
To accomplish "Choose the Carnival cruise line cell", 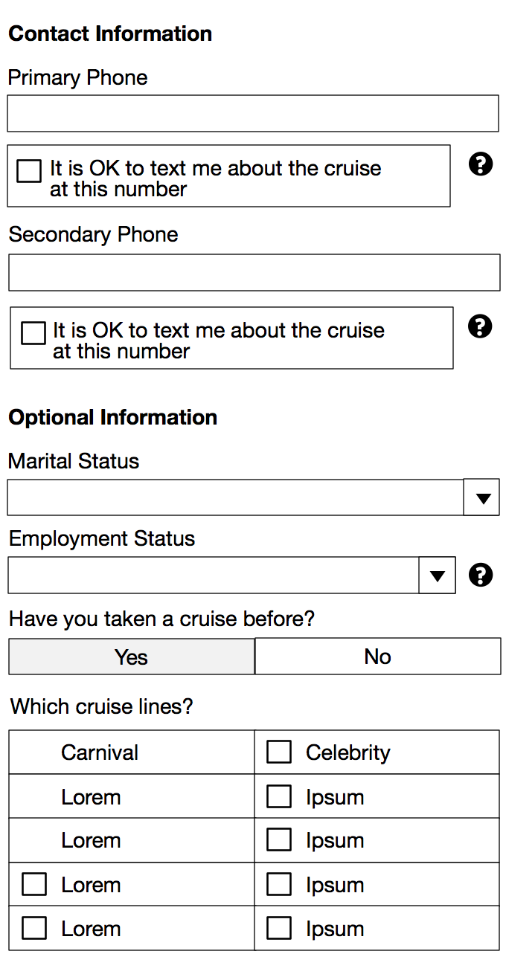I will (100, 752).
